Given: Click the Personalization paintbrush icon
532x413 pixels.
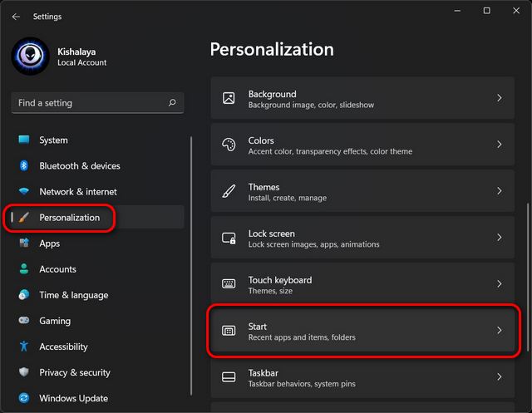Looking at the screenshot, I should (24, 217).
